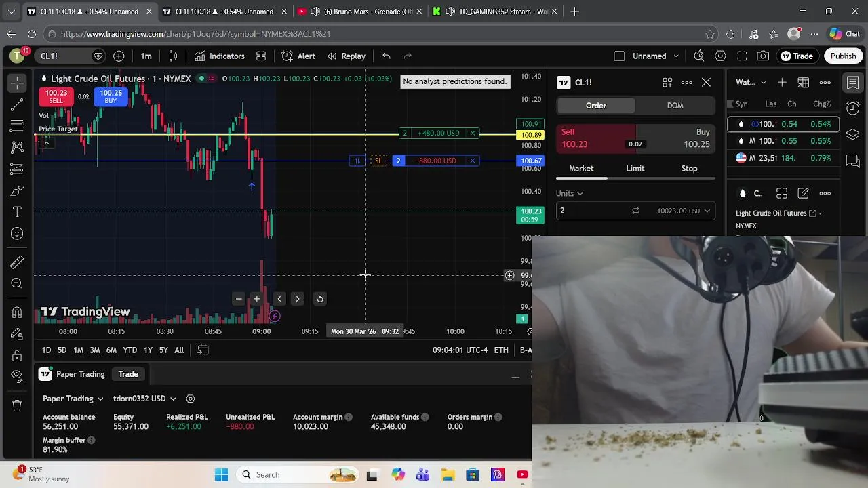Image resolution: width=868 pixels, height=488 pixels.
Task: Expand the Unnamed layout dropdown
Action: (x=676, y=56)
